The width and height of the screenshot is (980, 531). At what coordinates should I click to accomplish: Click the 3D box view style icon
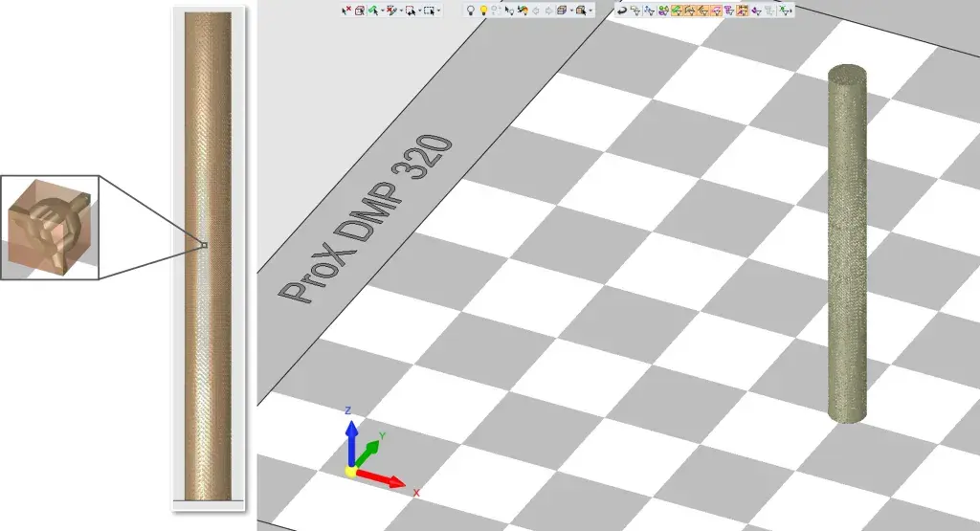(562, 10)
